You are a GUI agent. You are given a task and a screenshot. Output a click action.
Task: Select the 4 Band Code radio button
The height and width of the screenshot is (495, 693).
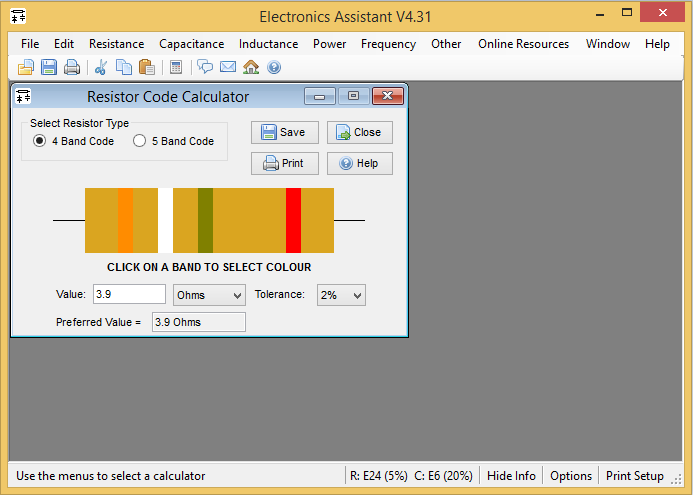pos(39,141)
